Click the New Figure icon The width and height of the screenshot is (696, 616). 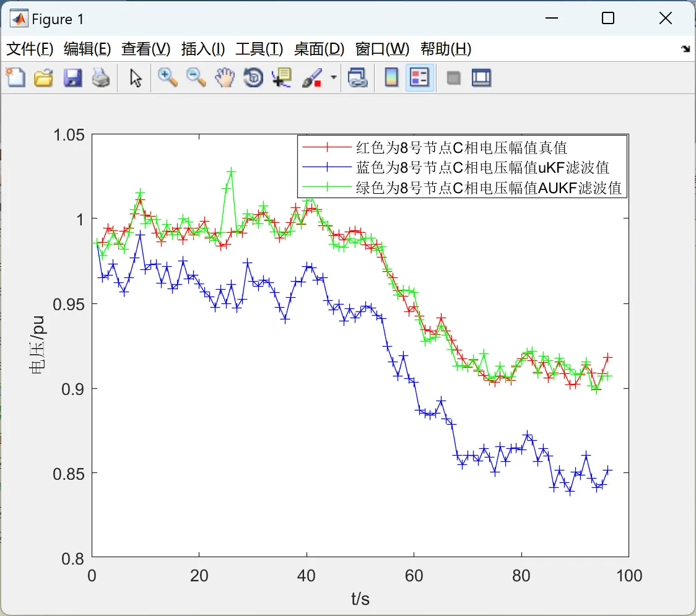click(x=16, y=77)
